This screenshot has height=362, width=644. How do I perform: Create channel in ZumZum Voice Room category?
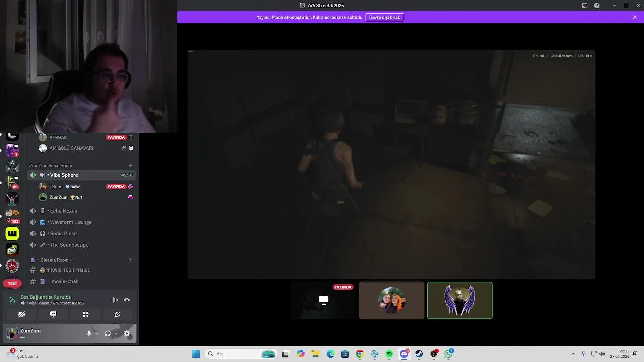131,165
